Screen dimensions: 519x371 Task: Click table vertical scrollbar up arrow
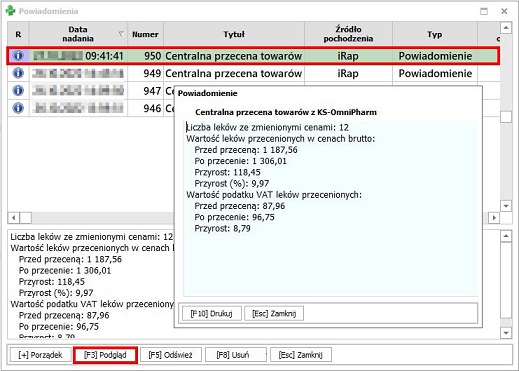506,28
